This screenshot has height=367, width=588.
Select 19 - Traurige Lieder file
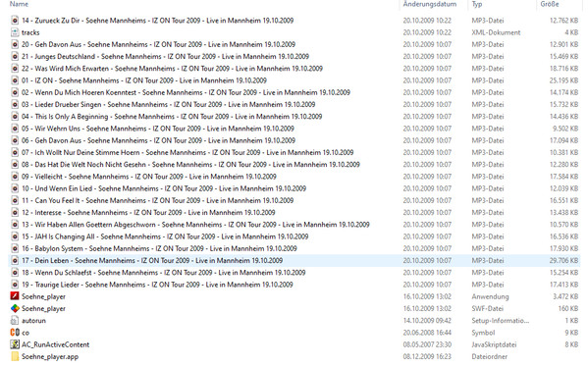(157, 285)
